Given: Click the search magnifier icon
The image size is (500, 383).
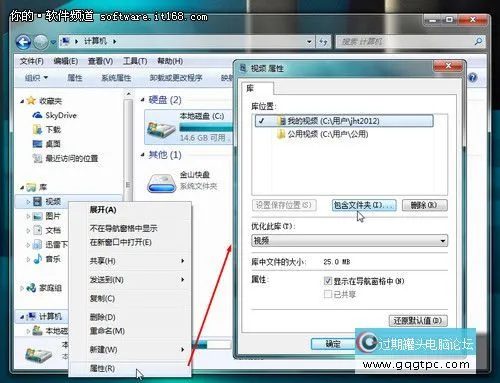Looking at the screenshot, I should pyautogui.click(x=478, y=41).
